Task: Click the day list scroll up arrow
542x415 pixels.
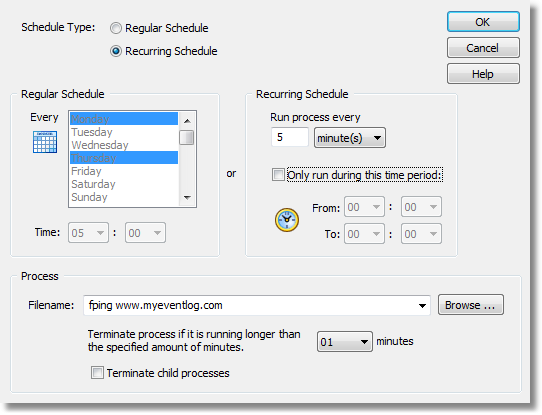Action: 187,121
